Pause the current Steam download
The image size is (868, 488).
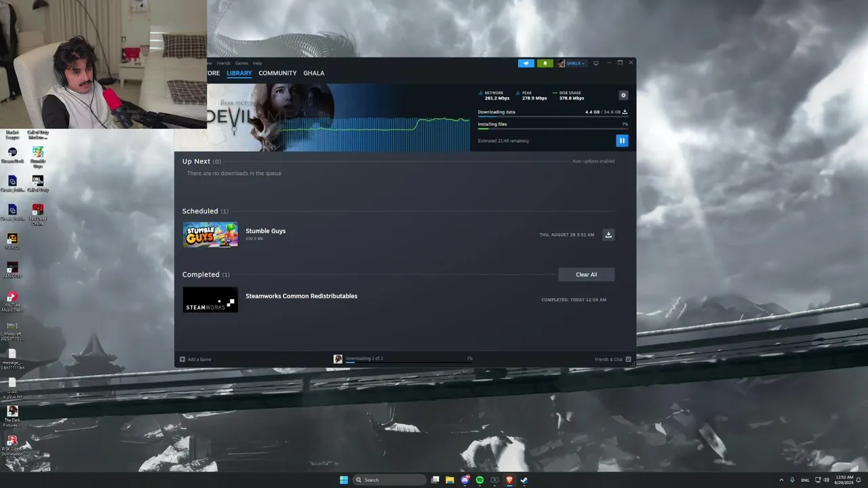pyautogui.click(x=622, y=140)
